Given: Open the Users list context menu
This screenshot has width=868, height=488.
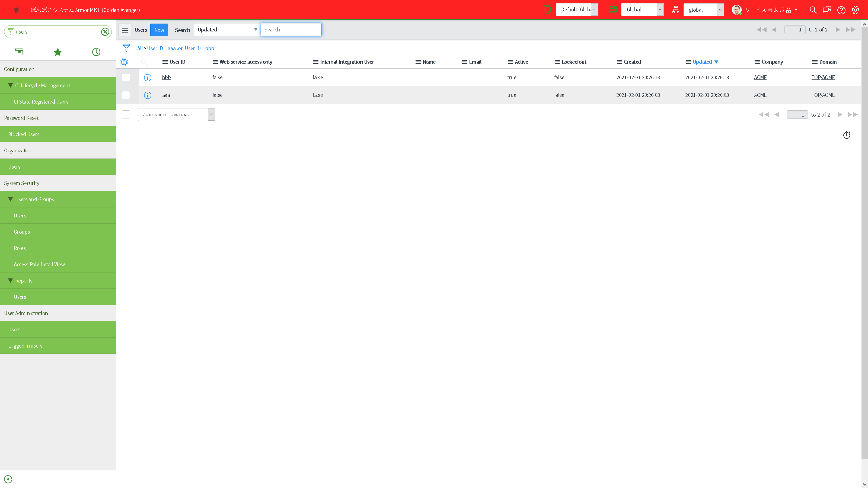Looking at the screenshot, I should click(125, 30).
